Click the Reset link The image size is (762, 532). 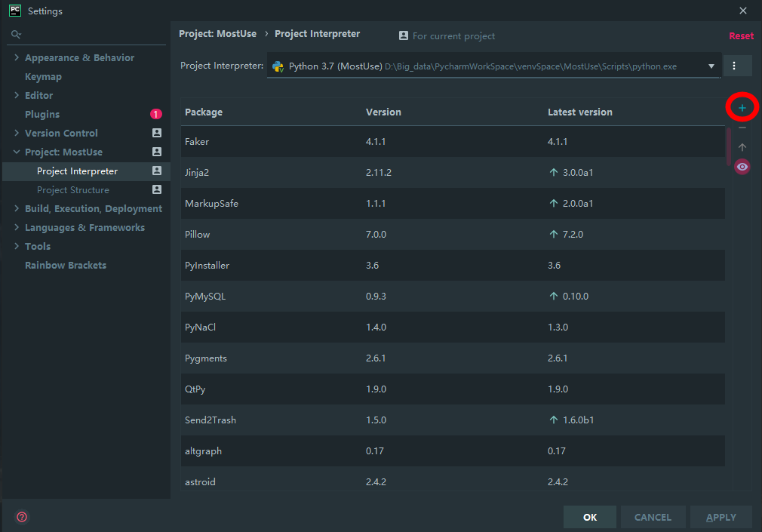(x=741, y=35)
